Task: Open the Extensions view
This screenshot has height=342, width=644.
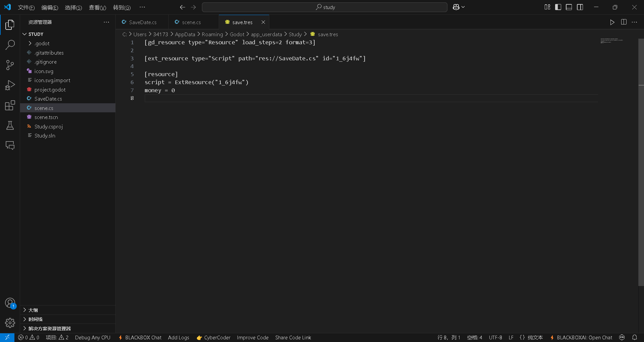Action: pos(10,105)
